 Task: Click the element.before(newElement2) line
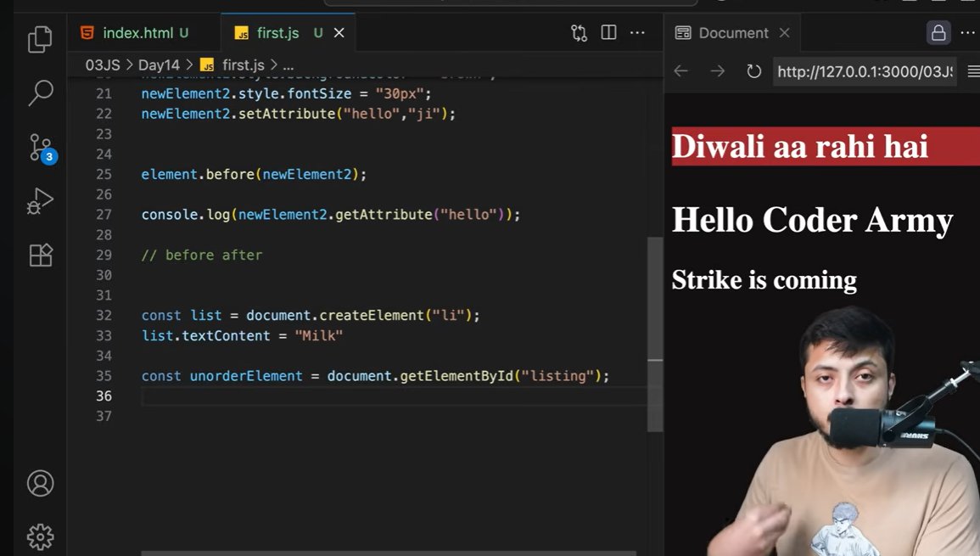pos(254,175)
